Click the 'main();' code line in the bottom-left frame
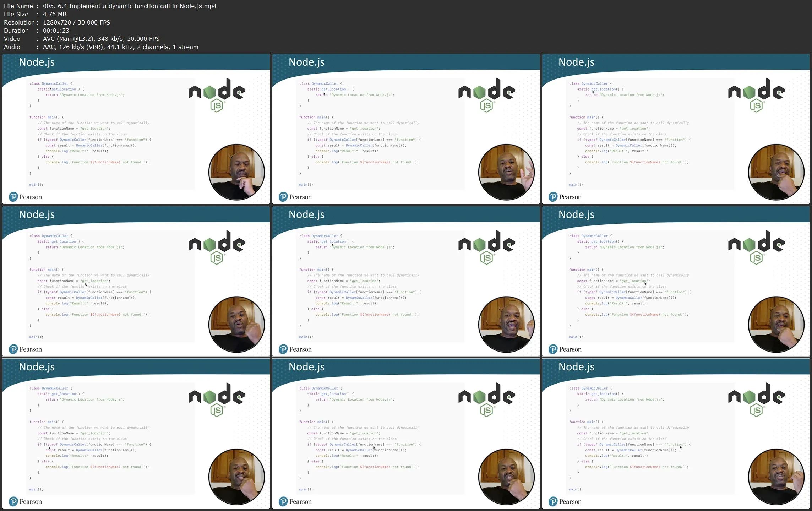The height and width of the screenshot is (511, 812). tap(36, 489)
